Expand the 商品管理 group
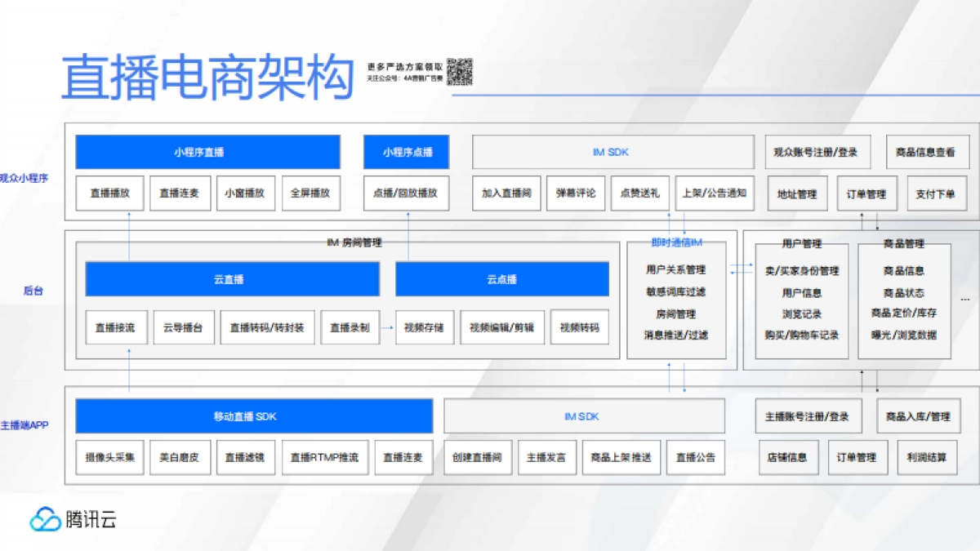This screenshot has width=980, height=551. (x=902, y=242)
